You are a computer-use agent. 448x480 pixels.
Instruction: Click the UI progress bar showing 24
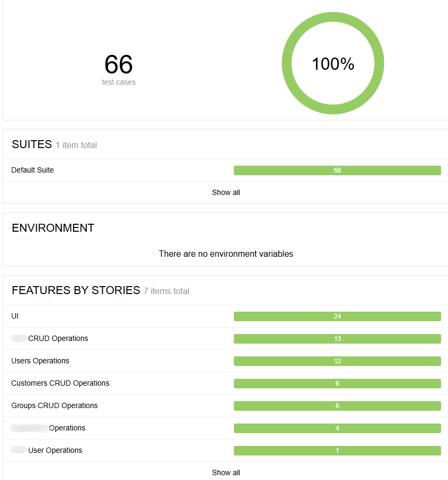coord(337,316)
